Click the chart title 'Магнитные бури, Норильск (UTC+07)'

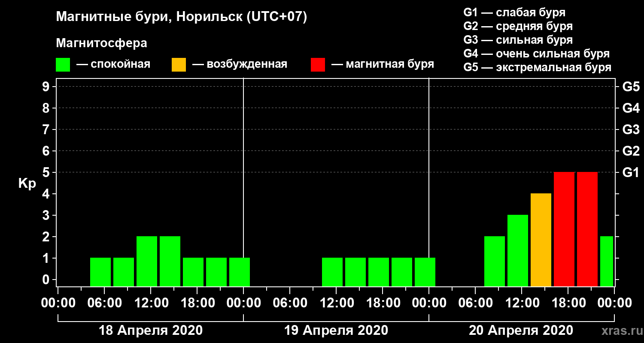[182, 17]
